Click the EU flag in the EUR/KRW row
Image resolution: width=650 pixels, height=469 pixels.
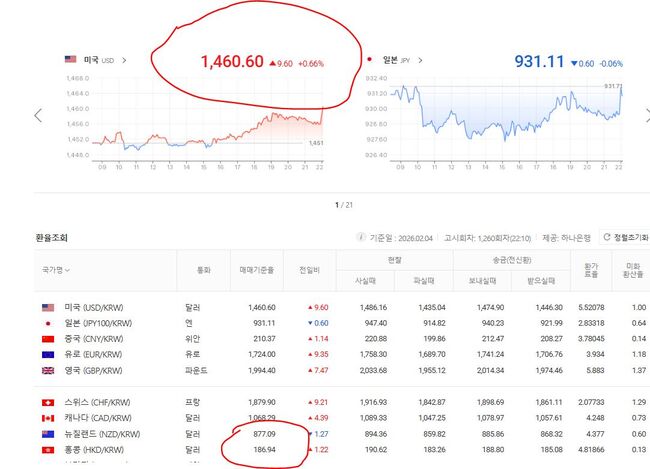(48, 355)
